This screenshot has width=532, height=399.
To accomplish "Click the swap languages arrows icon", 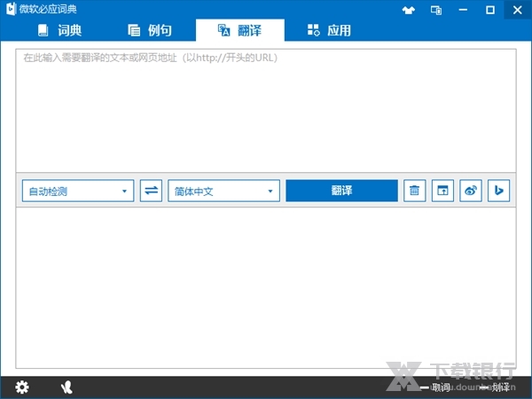I will tap(152, 191).
